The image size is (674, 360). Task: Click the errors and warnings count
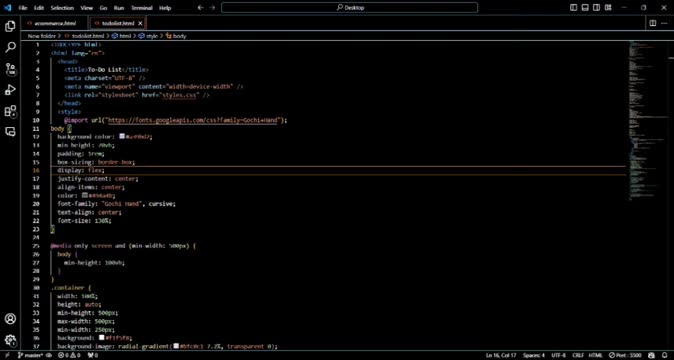click(69, 355)
